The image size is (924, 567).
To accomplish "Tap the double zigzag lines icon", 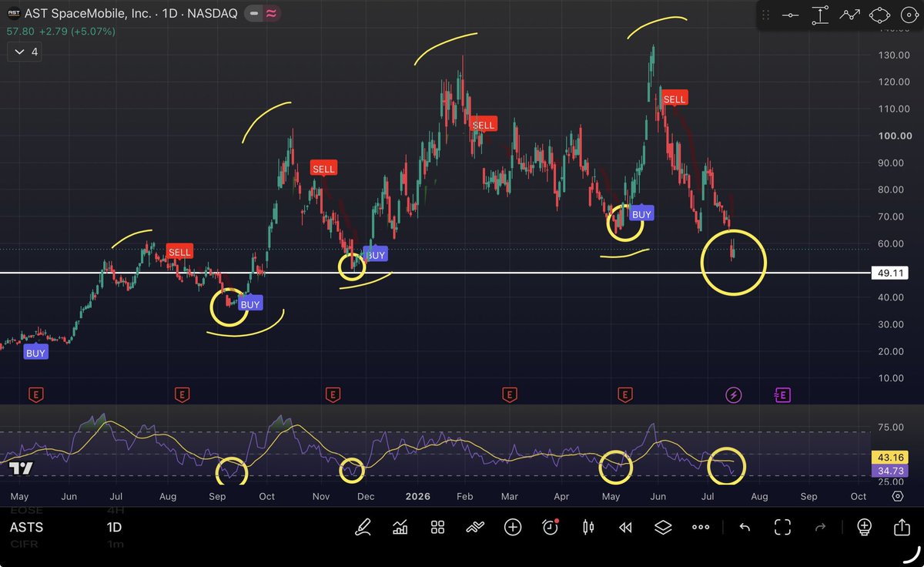I will point(475,527).
